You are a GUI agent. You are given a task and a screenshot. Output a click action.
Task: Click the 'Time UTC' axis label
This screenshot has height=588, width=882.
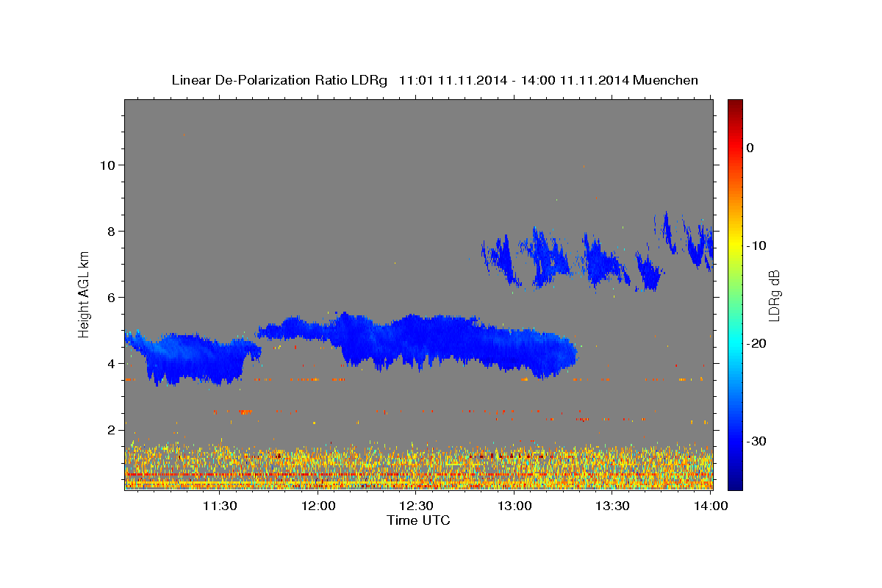pyautogui.click(x=418, y=520)
